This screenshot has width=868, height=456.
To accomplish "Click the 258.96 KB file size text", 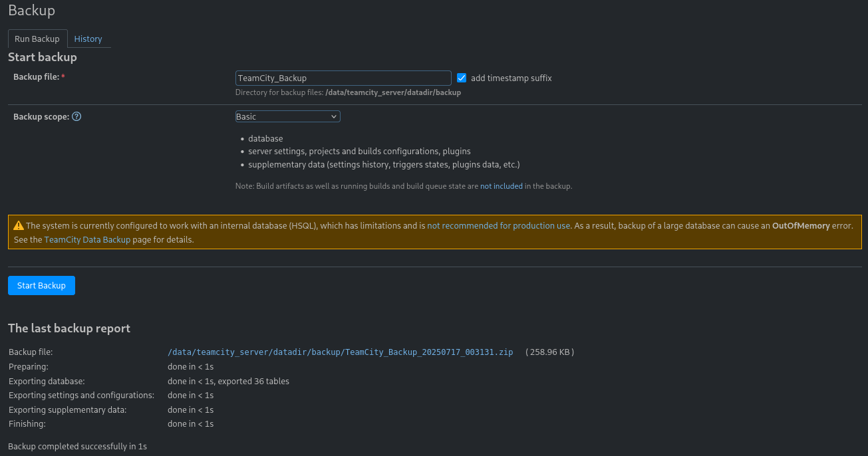I will click(x=549, y=352).
